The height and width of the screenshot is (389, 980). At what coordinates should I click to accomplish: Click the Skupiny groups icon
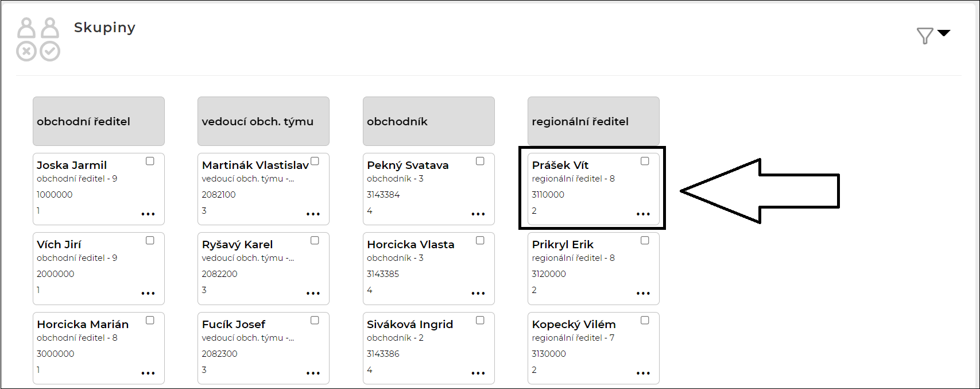[x=38, y=39]
